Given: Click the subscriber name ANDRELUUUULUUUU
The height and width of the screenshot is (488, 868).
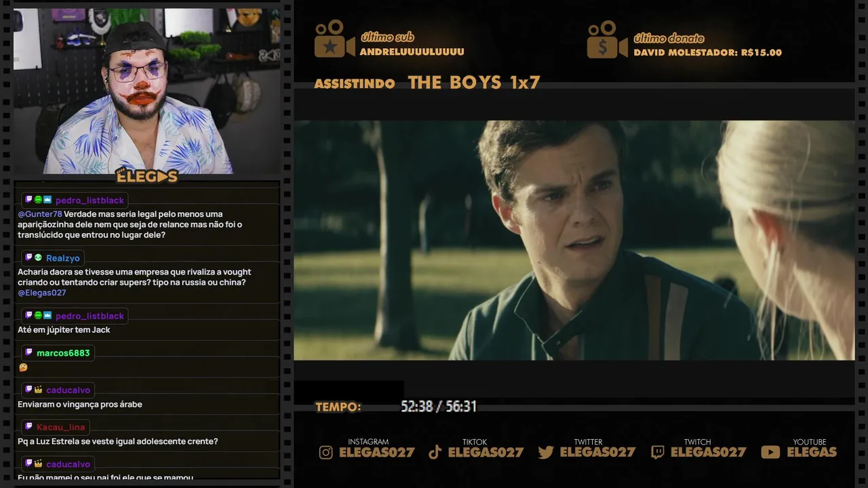Looking at the screenshot, I should click(412, 52).
